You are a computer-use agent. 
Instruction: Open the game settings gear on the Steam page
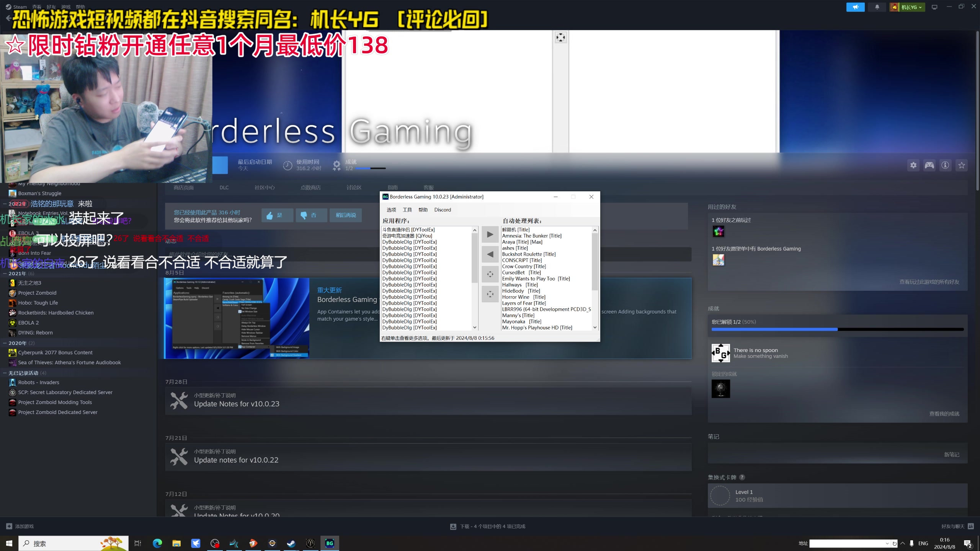coord(913,165)
